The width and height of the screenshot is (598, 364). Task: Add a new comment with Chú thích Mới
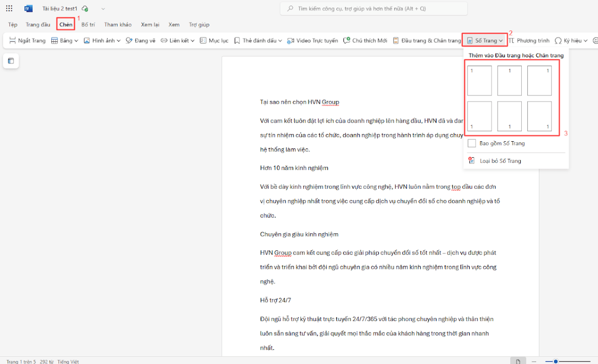(365, 40)
